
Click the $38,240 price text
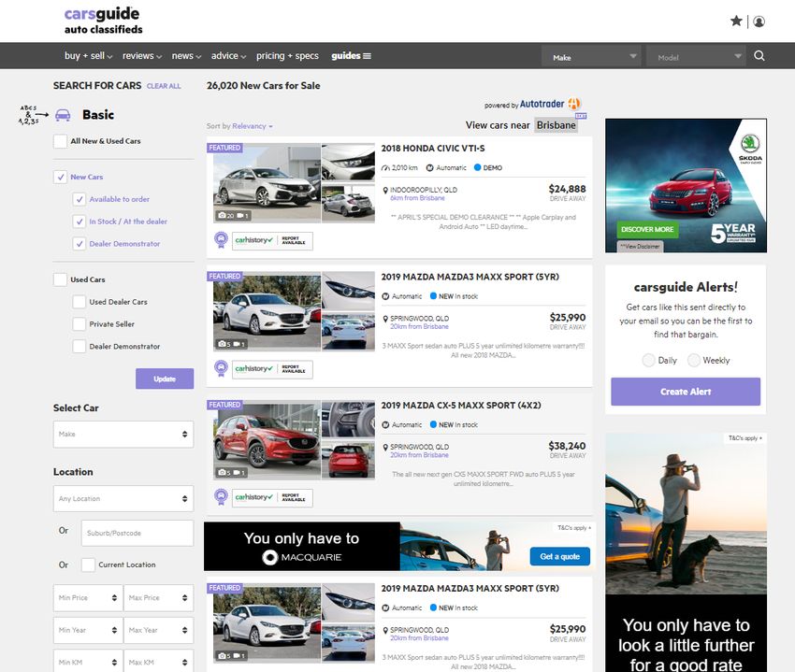[567, 446]
